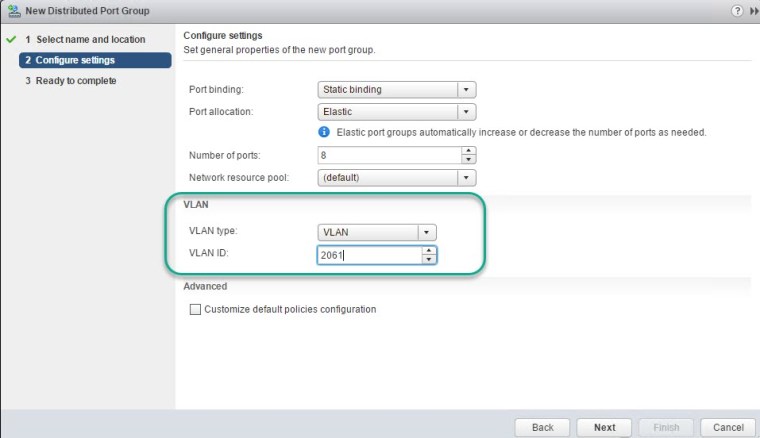Click the 'Port allocation:' label
The height and width of the screenshot is (438, 760).
pyautogui.click(x=221, y=112)
